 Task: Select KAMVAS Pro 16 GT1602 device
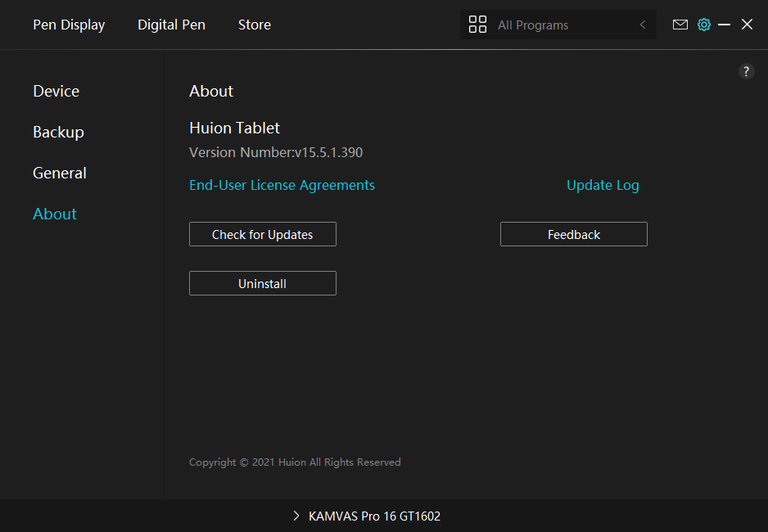[374, 516]
